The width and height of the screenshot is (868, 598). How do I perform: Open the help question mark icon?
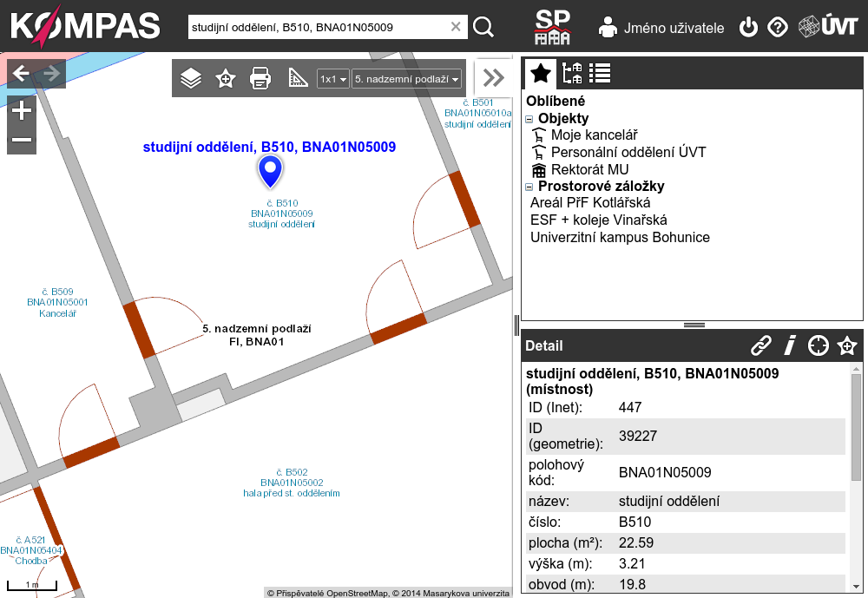778,27
